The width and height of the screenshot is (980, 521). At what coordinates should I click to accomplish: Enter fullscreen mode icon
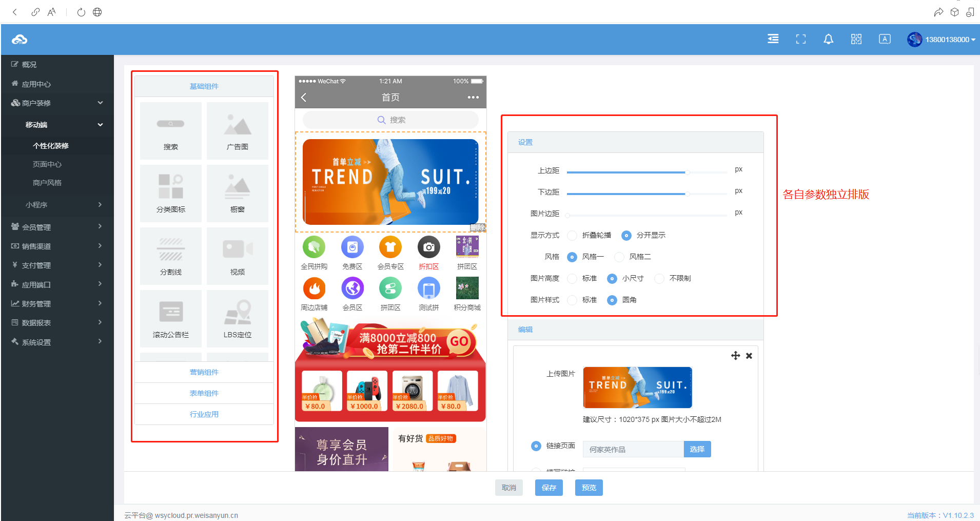tap(801, 39)
